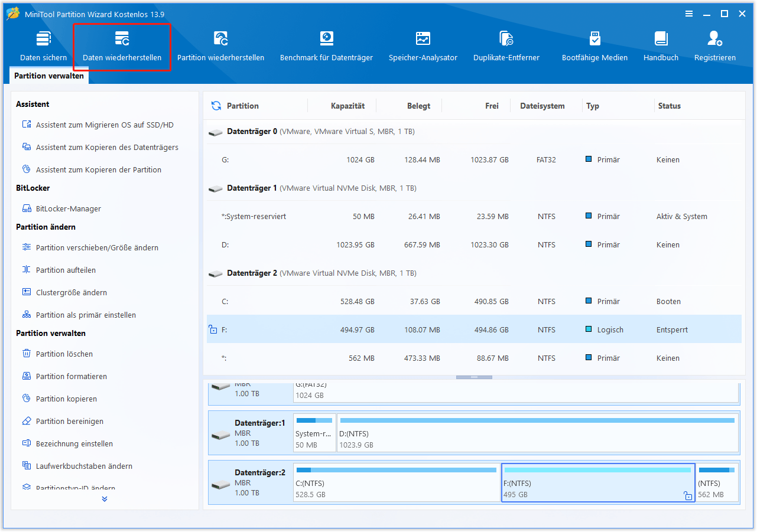Expand sidebar with double chevron arrow
This screenshot has height=532, width=757.
point(105,499)
